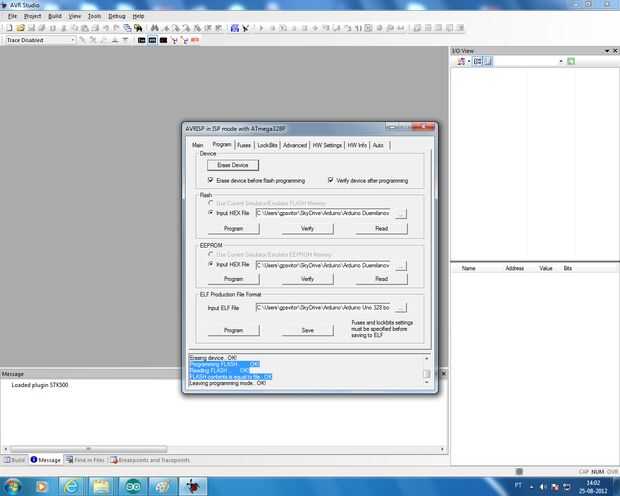Screen dimensions: 620x496
Task: Open Internet Explorer from taskbar
Action: tap(72, 486)
